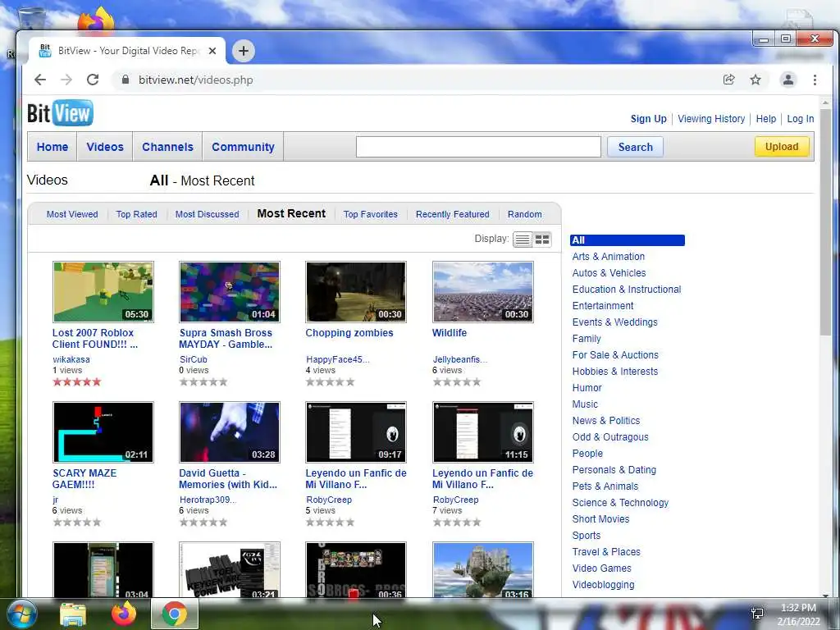Image resolution: width=840 pixels, height=630 pixels.
Task: Bookmark this page with the star icon
Action: click(x=756, y=80)
